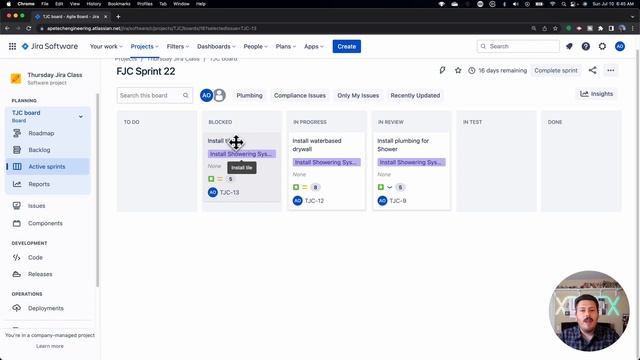Toggle the Plumbing quick filter
Viewport: 640px width, 360px height.
[249, 96]
